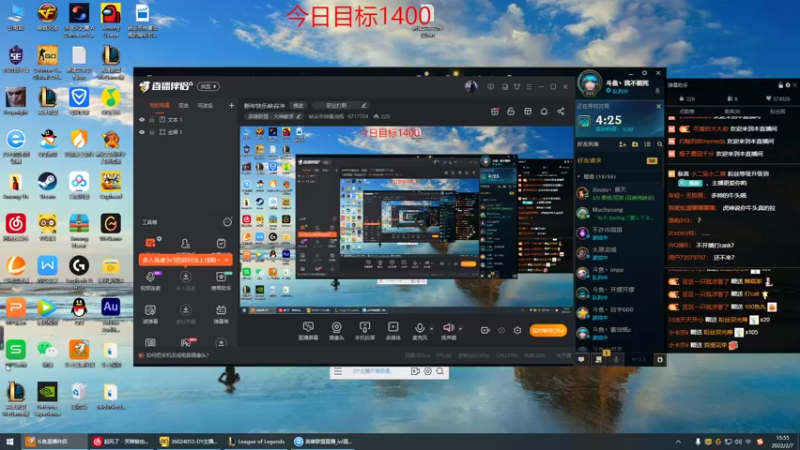This screenshot has height=450, width=800.
Task: Select the first scene tab in companion
Action: click(x=159, y=105)
